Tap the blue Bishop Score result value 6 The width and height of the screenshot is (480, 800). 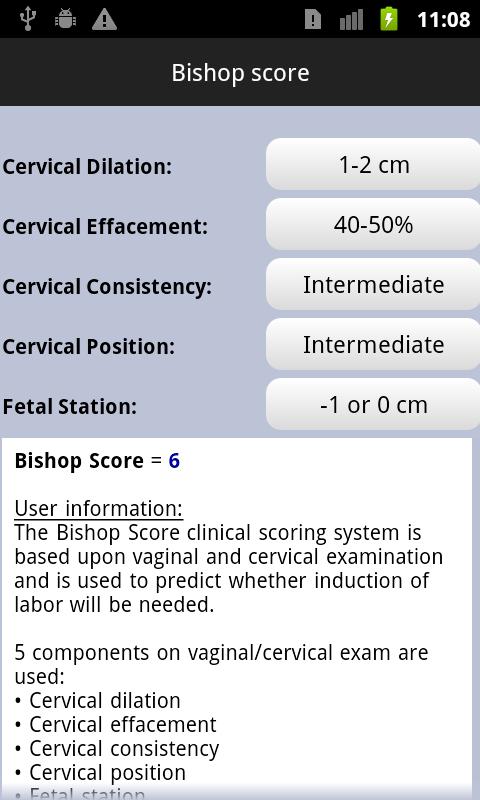(x=174, y=461)
